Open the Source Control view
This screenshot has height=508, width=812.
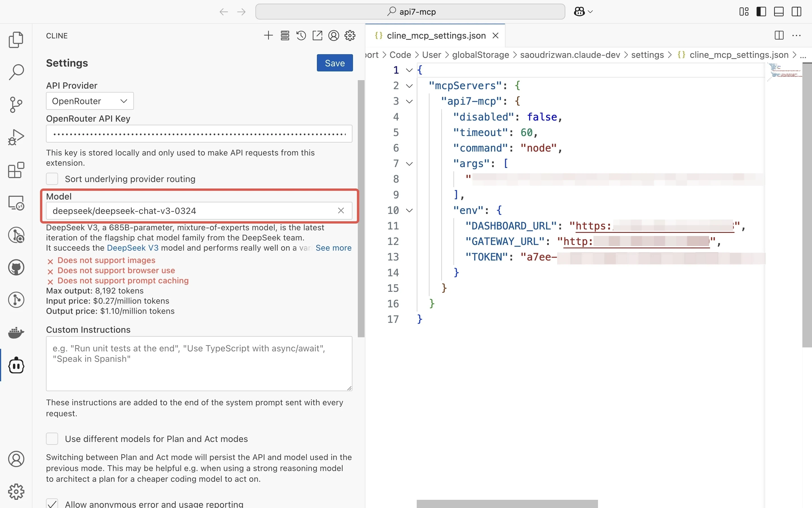16,105
